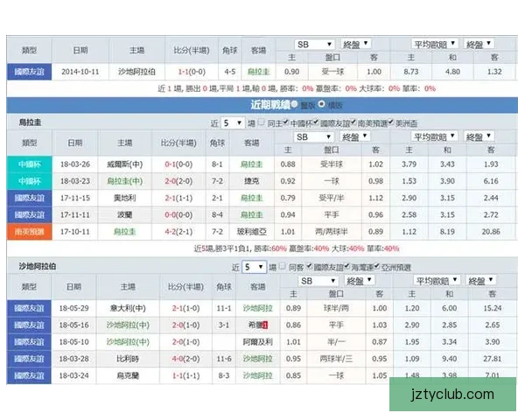Viewport: 525px width, 420px height.
Task: Click corner count 11-6 on 18-03-28
Action: 224,359
